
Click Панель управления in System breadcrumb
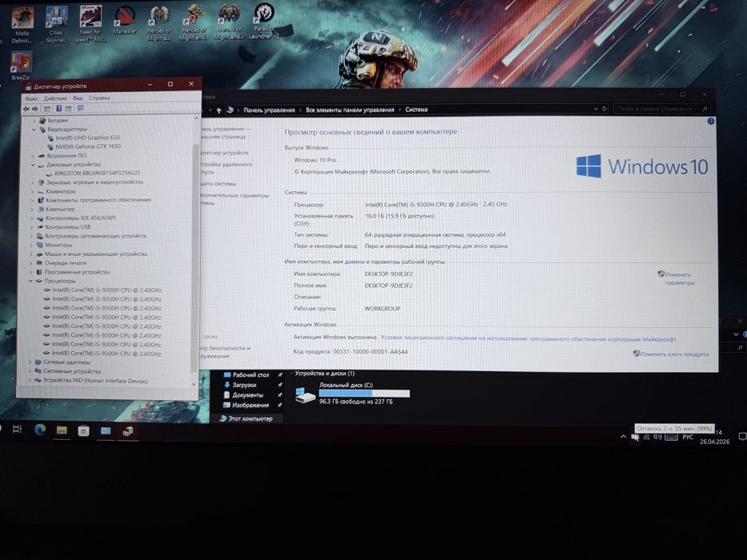click(x=269, y=110)
